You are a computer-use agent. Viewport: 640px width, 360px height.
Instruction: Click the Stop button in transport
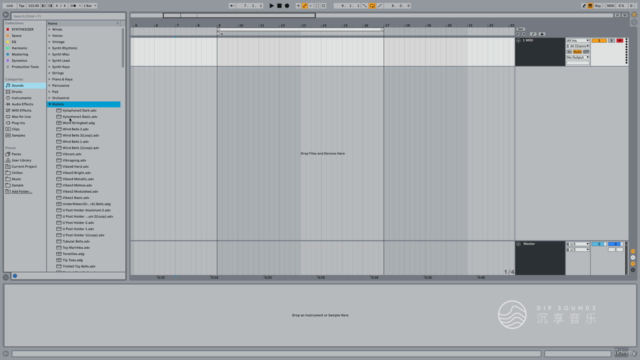[279, 6]
